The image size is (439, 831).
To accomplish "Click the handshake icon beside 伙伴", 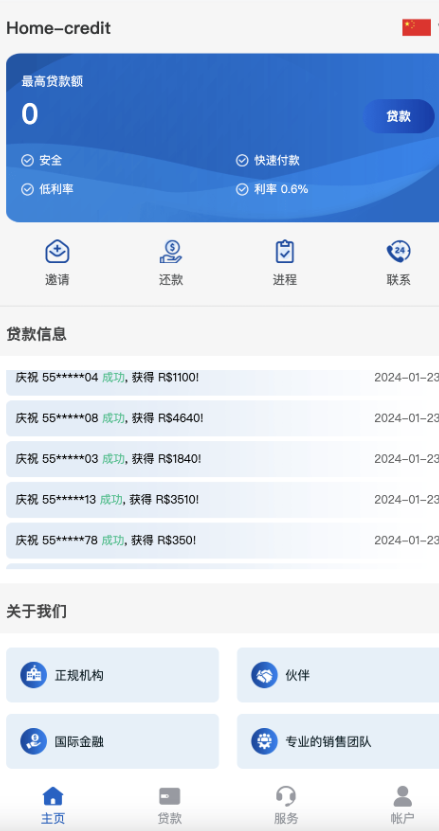I will pos(264,675).
